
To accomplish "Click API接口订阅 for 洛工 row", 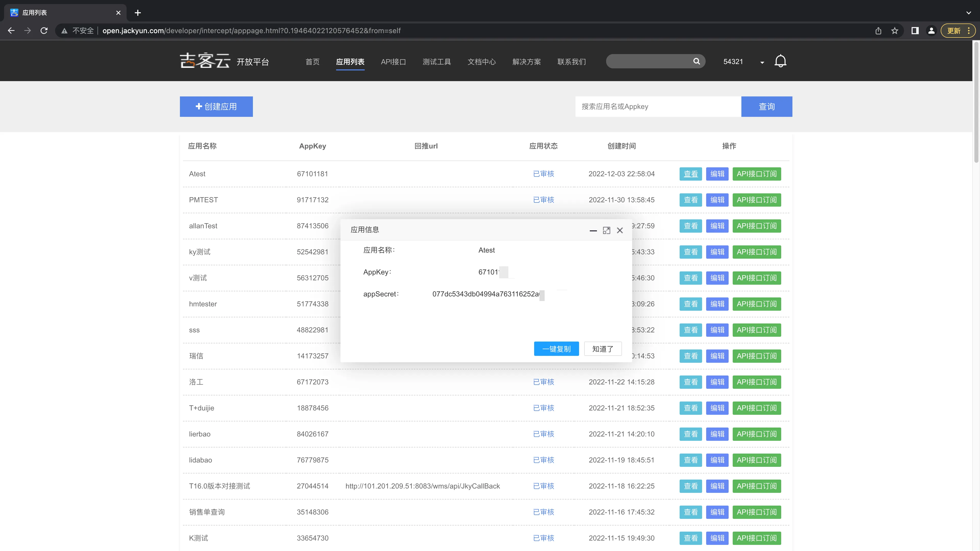I will [757, 382].
